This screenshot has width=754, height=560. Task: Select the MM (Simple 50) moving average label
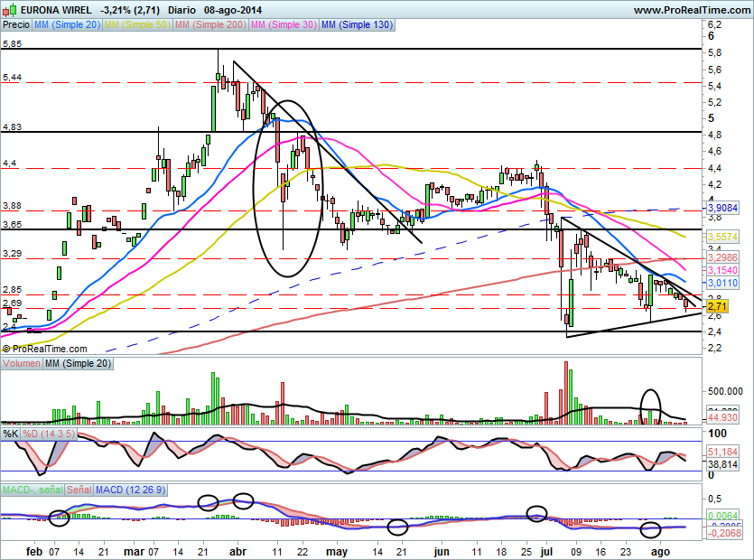point(137,24)
